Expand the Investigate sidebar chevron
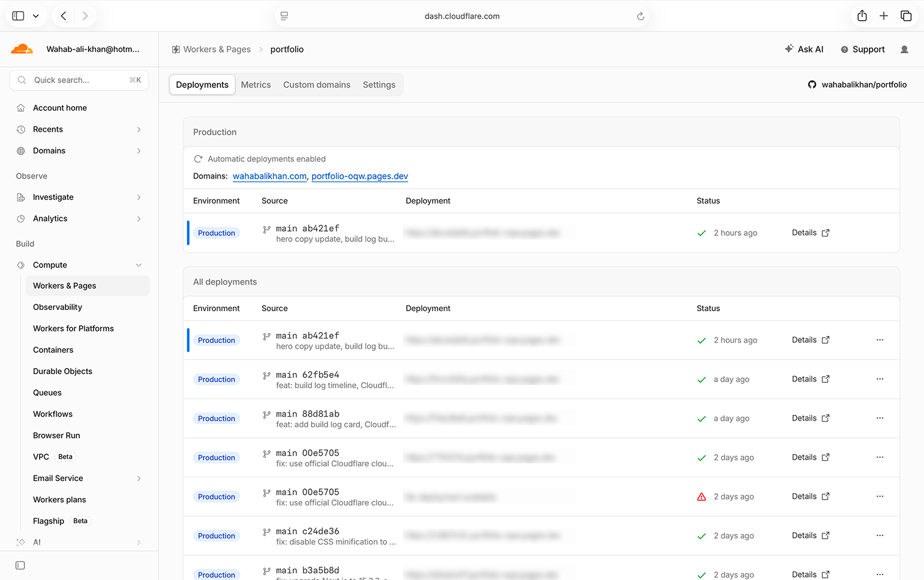Screen dimensions: 924x580 pyautogui.click(x=139, y=197)
